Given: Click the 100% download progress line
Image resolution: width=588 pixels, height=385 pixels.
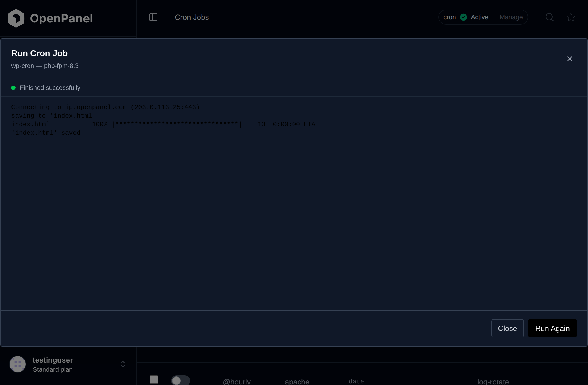Looking at the screenshot, I should tap(163, 124).
